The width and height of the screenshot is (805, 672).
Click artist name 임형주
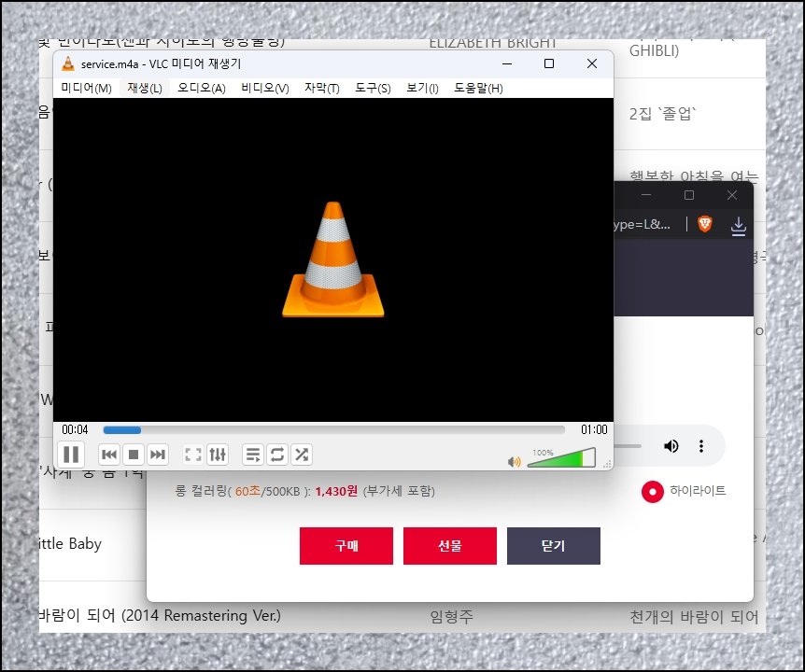click(451, 616)
